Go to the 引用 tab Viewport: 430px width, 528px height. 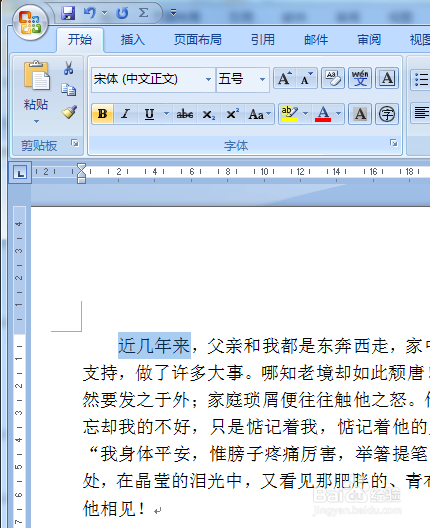click(263, 40)
